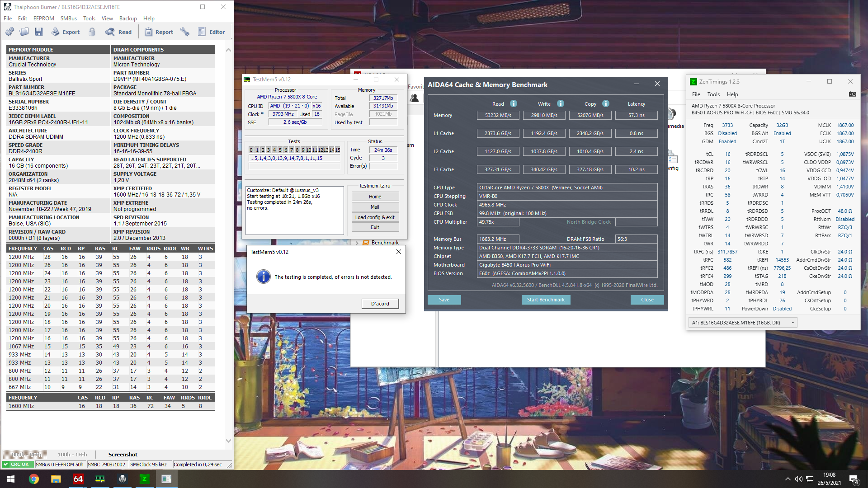Viewport: 868px width, 488px height.
Task: Click the Thaiphoon report scrollbar down arrow
Action: point(228,441)
